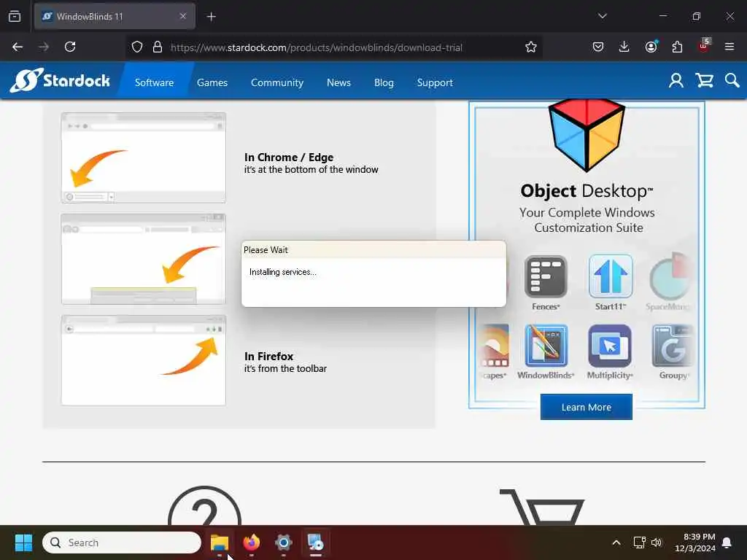Open the Firefox hamburger menu

(x=729, y=47)
